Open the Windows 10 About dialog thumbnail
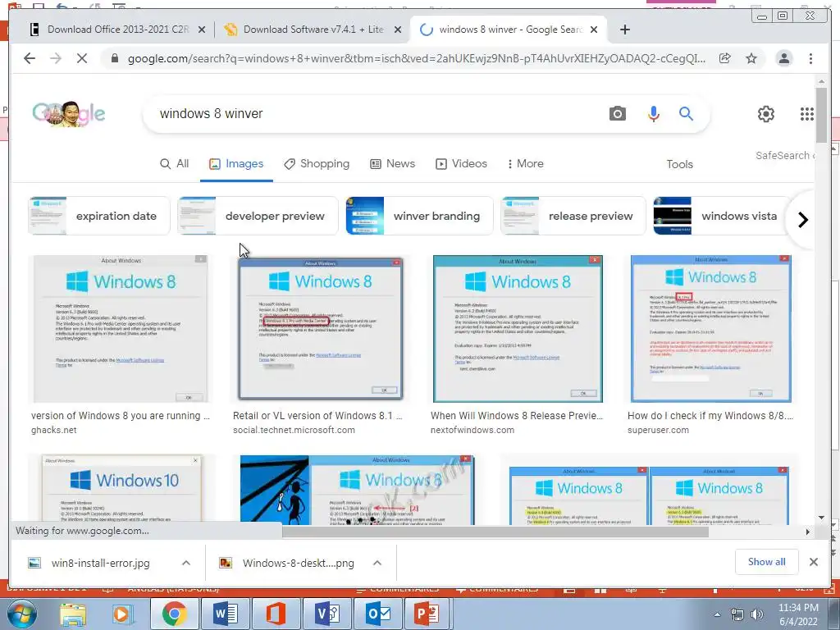This screenshot has height=630, width=840. click(x=122, y=489)
